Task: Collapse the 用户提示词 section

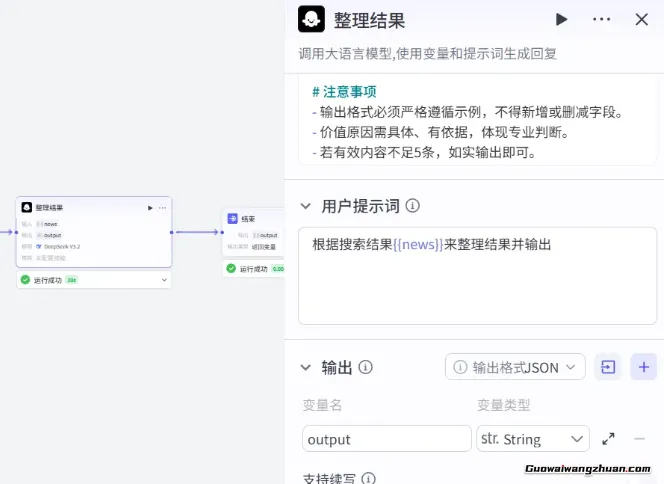Action: pos(306,206)
